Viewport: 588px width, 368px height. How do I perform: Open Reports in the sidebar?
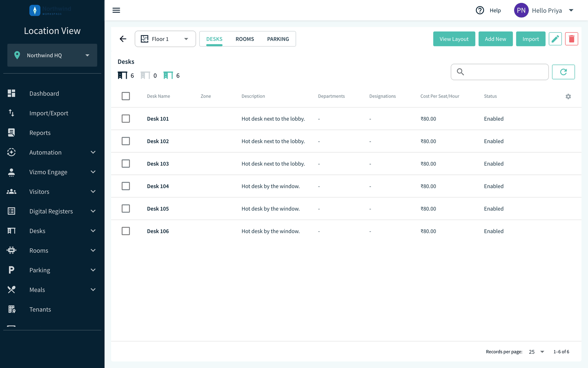point(52,133)
